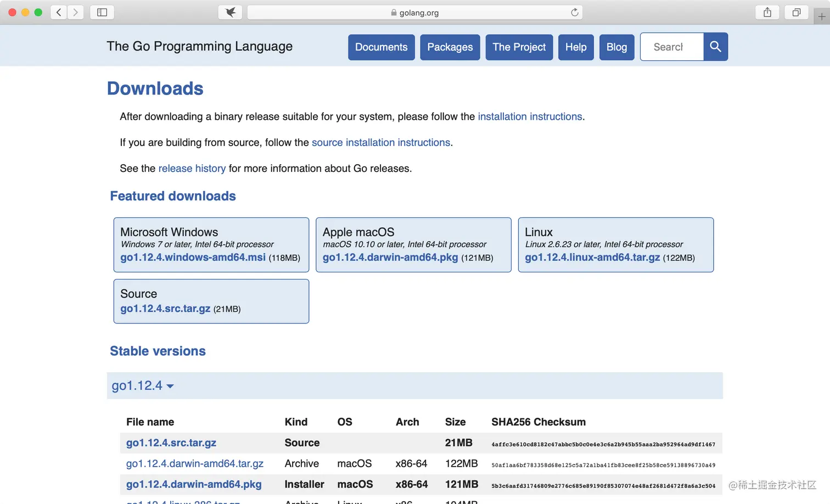This screenshot has height=504, width=830.
Task: Click the 122MB size cell in the table
Action: click(461, 463)
